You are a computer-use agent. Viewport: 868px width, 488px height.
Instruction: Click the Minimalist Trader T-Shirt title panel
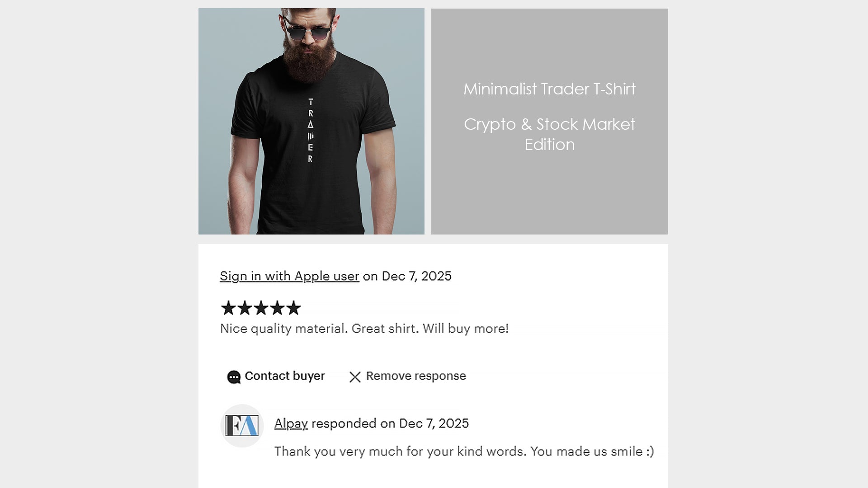550,89
